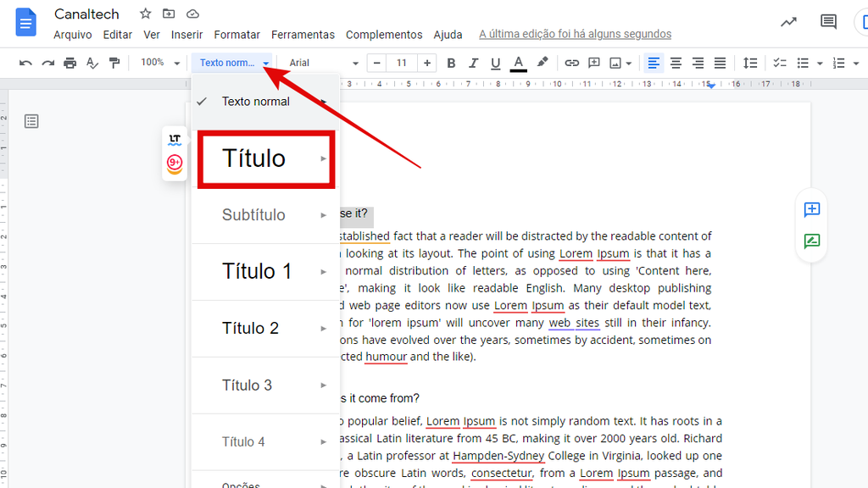Open the text color picker
868x488 pixels.
point(518,63)
